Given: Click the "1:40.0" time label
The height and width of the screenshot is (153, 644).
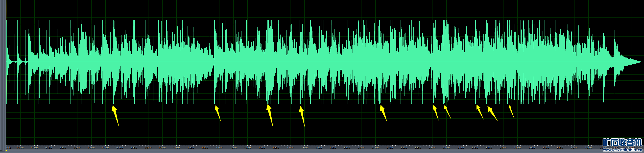Looking at the screenshot, I should (x=290, y=148).
